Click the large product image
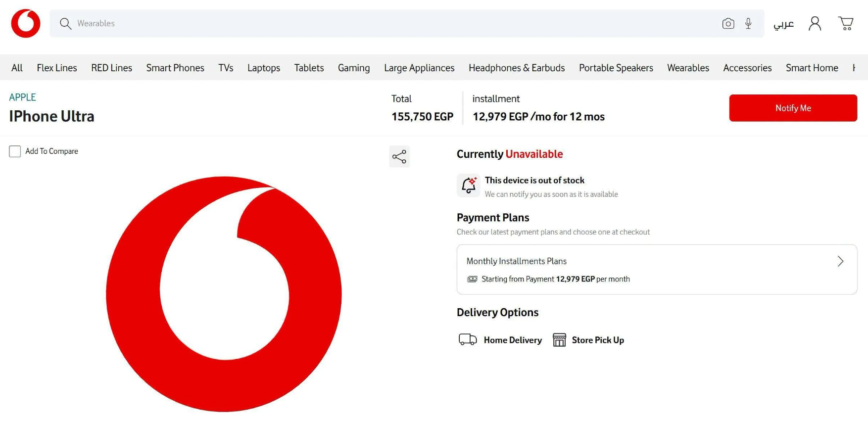This screenshot has width=868, height=421. click(224, 294)
